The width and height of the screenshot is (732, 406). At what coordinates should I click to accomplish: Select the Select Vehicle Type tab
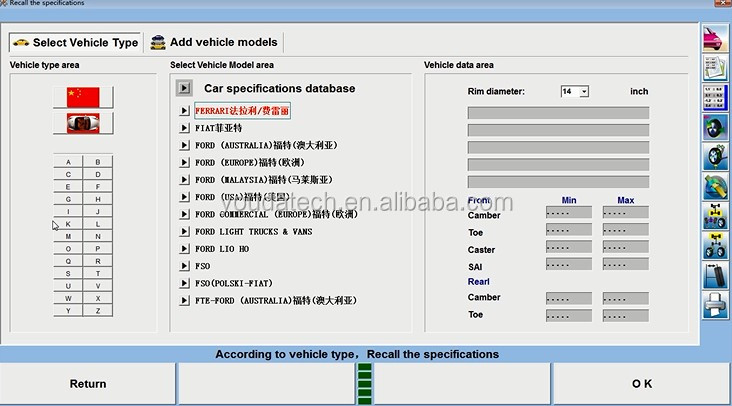tap(76, 43)
